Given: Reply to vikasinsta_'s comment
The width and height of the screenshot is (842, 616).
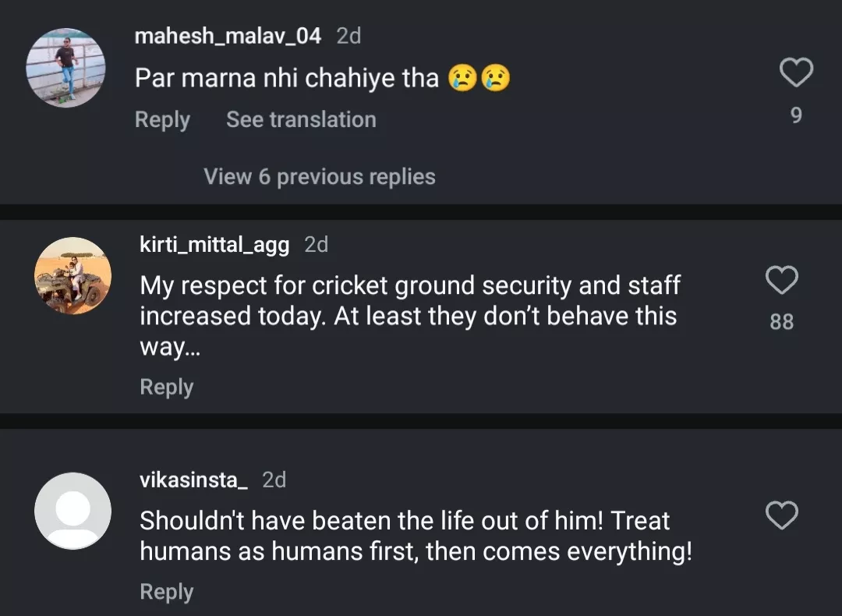Looking at the screenshot, I should (166, 592).
